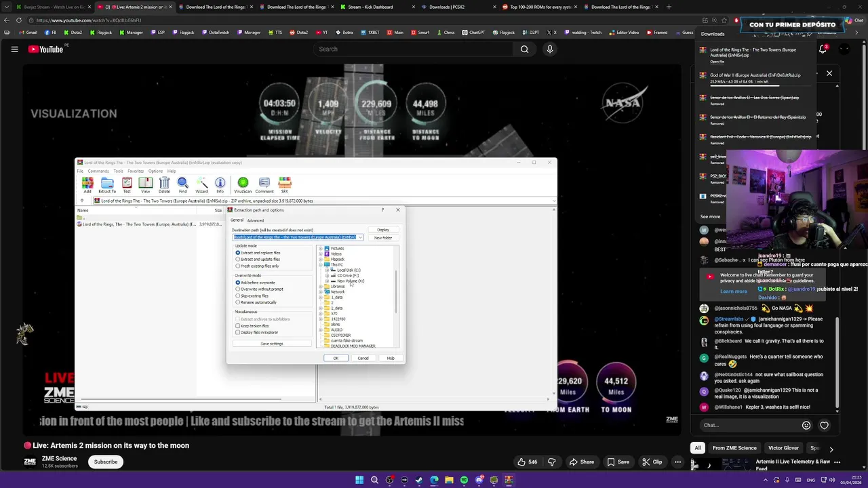This screenshot has width=868, height=488.
Task: Open the View toolbar icon in WinRAR
Action: coord(145,184)
